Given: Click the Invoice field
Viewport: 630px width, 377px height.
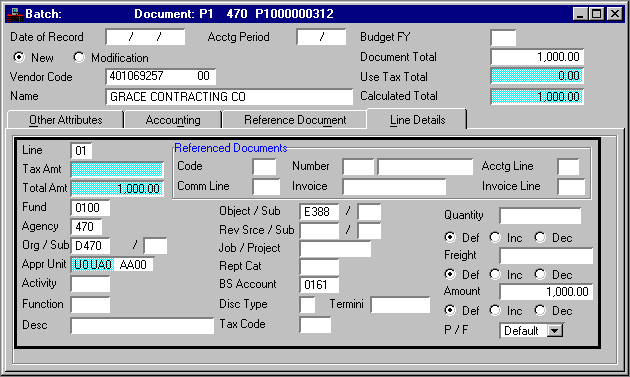Looking at the screenshot, I should tap(394, 187).
